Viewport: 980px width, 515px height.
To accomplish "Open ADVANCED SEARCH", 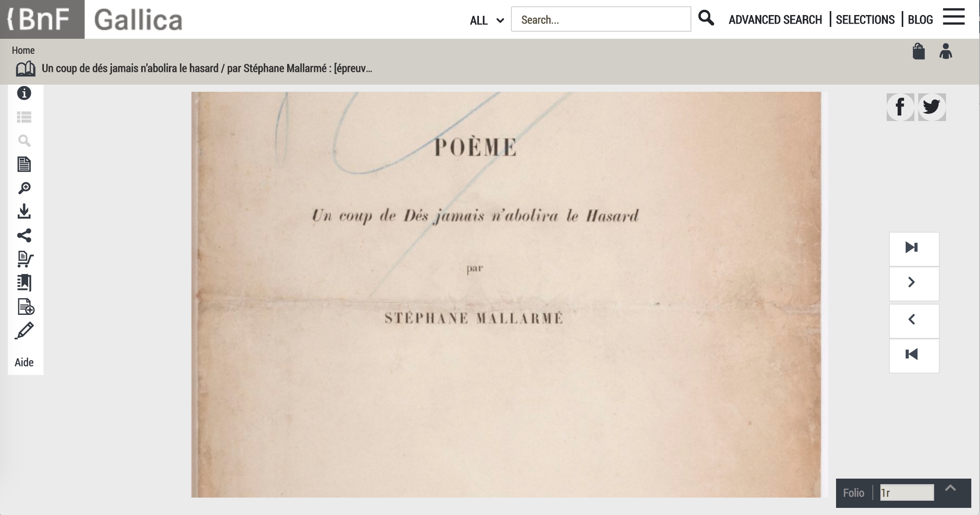I will click(775, 20).
